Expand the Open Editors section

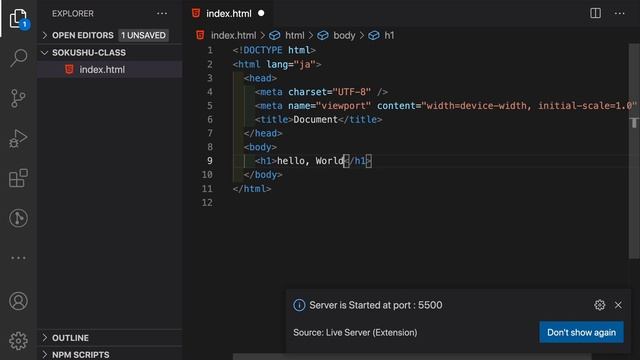pyautogui.click(x=110, y=35)
